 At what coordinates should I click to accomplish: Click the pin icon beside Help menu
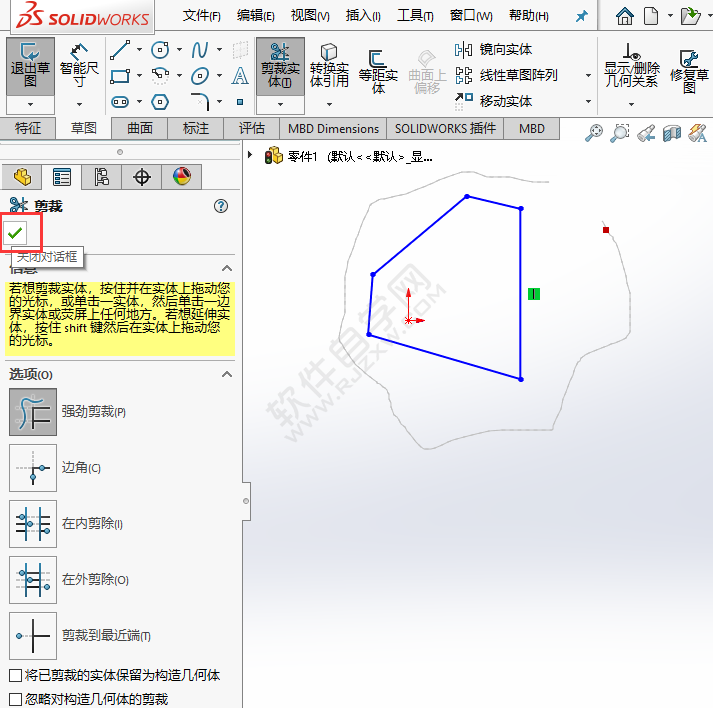click(x=582, y=16)
